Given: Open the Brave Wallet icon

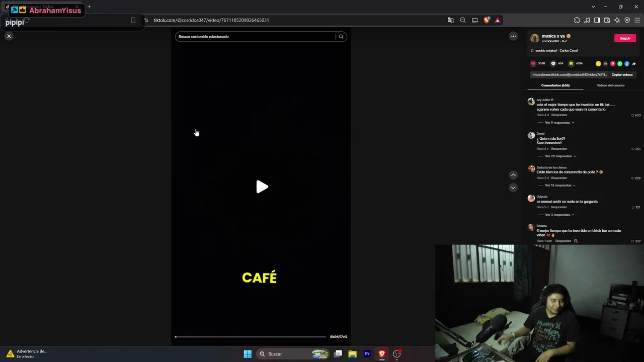Looking at the screenshot, I should point(607,20).
